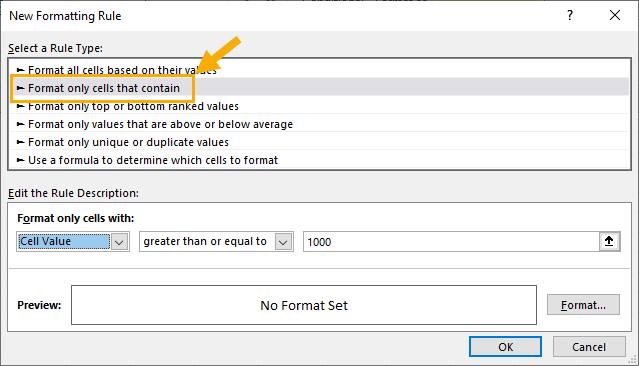639x366 pixels.
Task: Open the Format... button
Action: pos(583,305)
